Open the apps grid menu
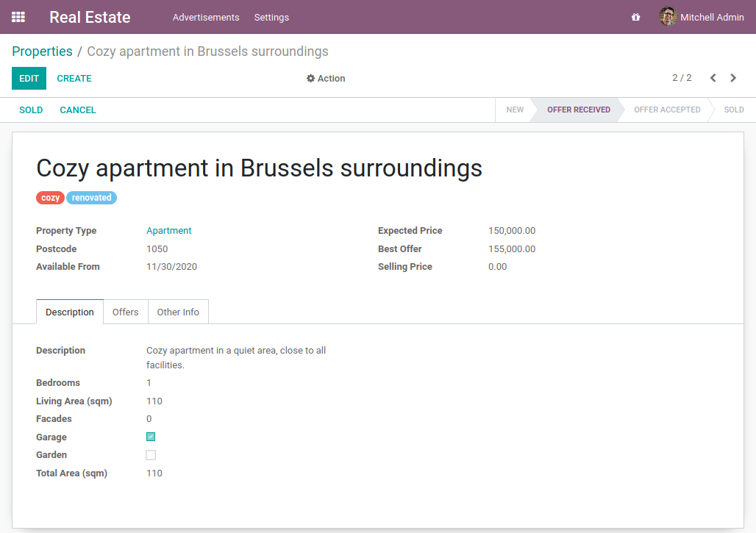Image resolution: width=756 pixels, height=533 pixels. (x=18, y=17)
